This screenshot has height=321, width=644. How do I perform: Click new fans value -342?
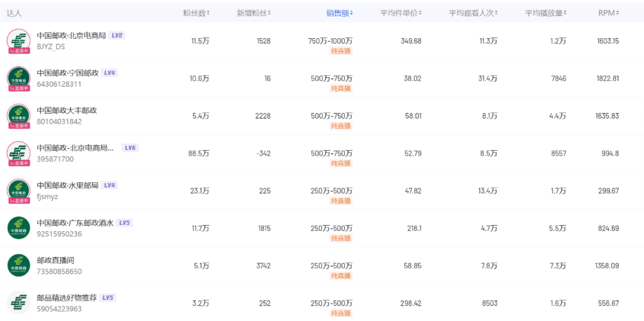click(x=263, y=153)
